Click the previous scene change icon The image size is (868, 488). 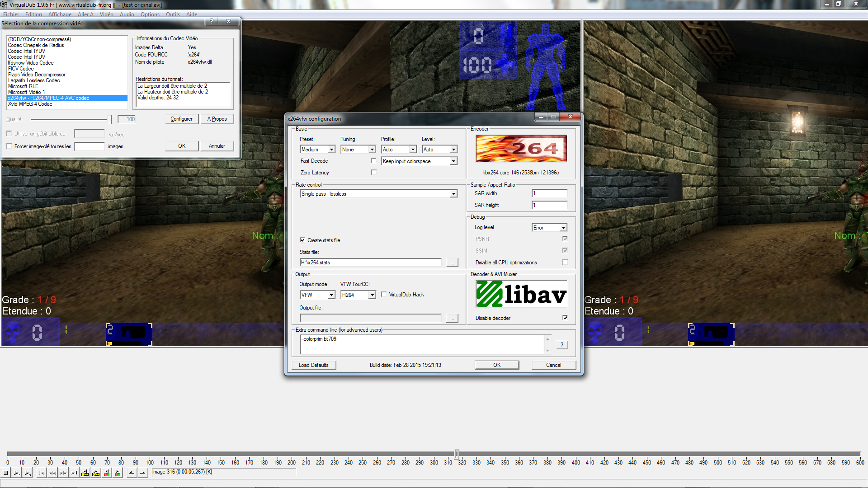point(107,473)
